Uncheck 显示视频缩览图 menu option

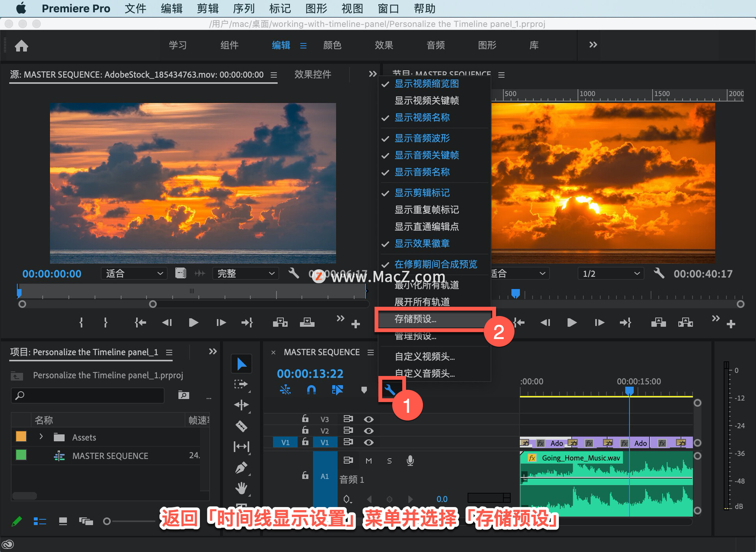(426, 84)
